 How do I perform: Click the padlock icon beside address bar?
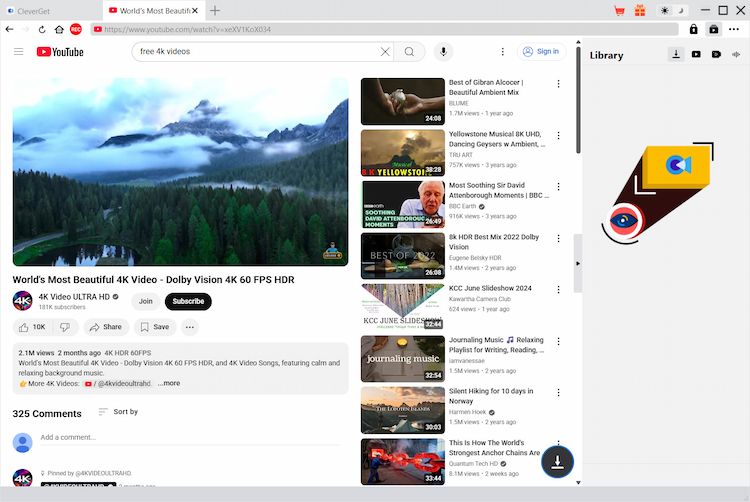pyautogui.click(x=692, y=30)
